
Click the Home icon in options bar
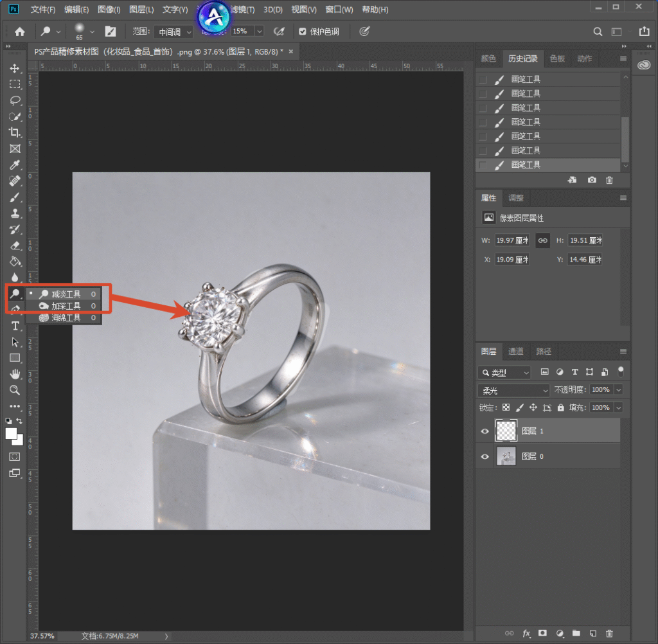(x=20, y=31)
